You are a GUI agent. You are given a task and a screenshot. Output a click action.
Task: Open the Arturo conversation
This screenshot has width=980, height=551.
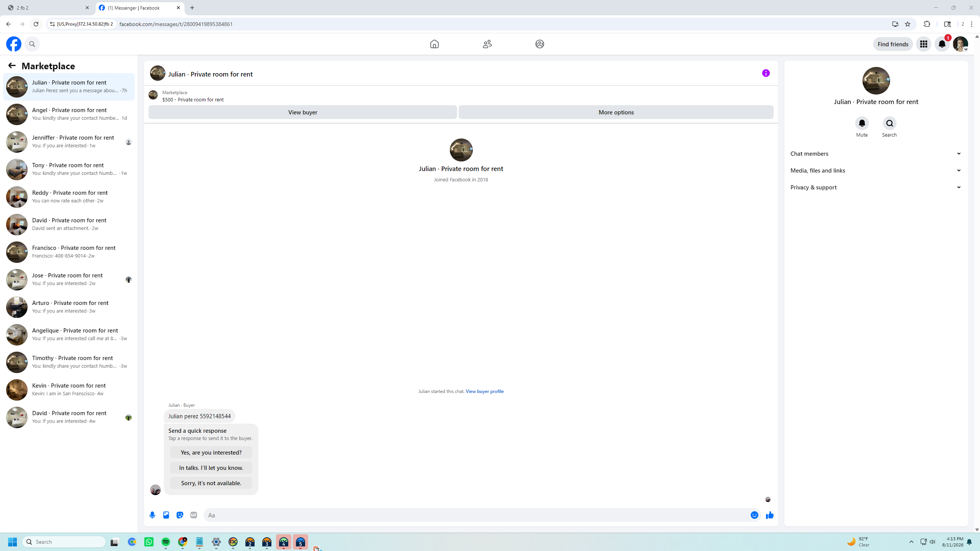tap(69, 307)
